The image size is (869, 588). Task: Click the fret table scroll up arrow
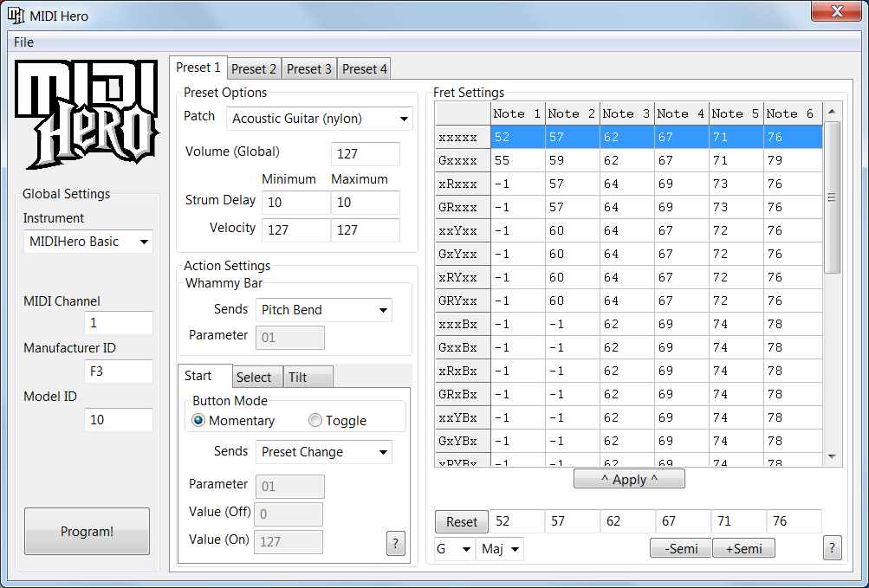pos(832,112)
